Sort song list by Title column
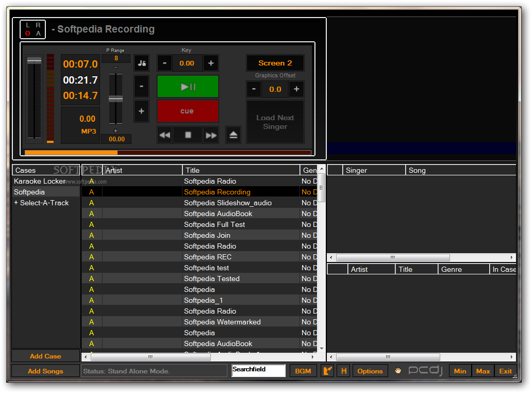The image size is (532, 393). click(x=241, y=170)
